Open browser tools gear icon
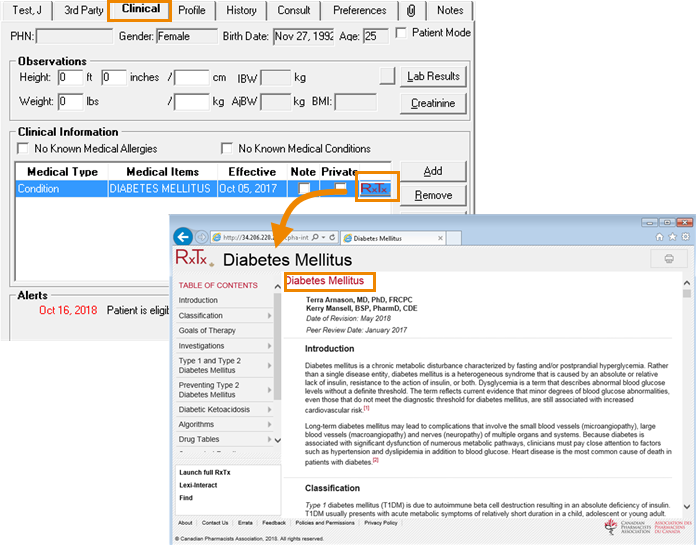The image size is (696, 547). [x=685, y=237]
